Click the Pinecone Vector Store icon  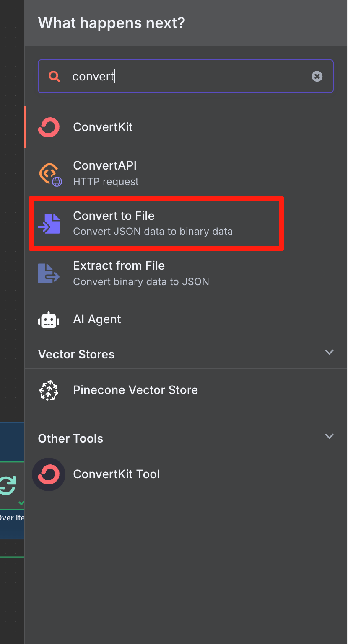point(49,390)
